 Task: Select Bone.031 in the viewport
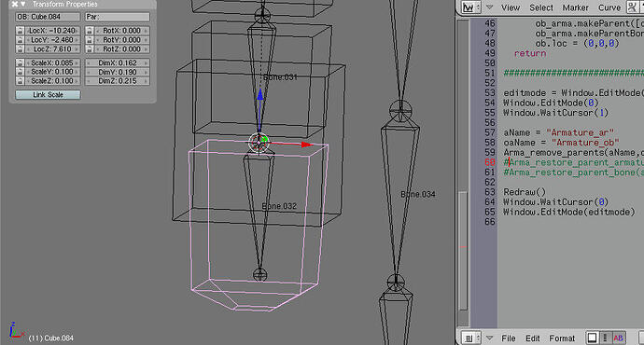pos(280,77)
